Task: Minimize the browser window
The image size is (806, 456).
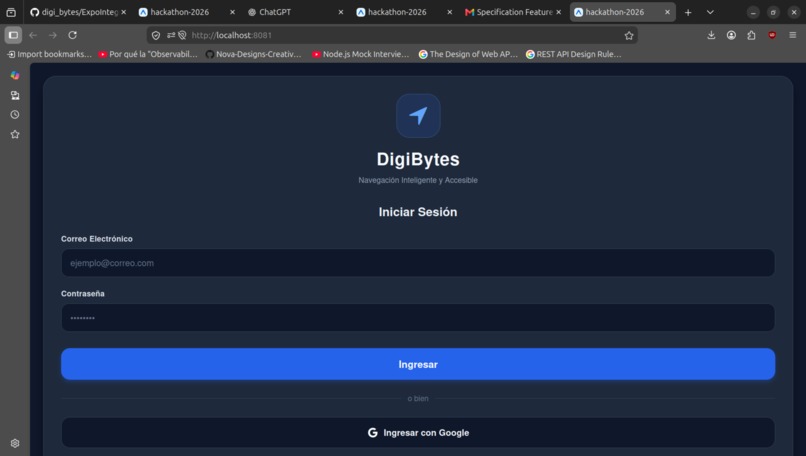Action: pos(753,12)
